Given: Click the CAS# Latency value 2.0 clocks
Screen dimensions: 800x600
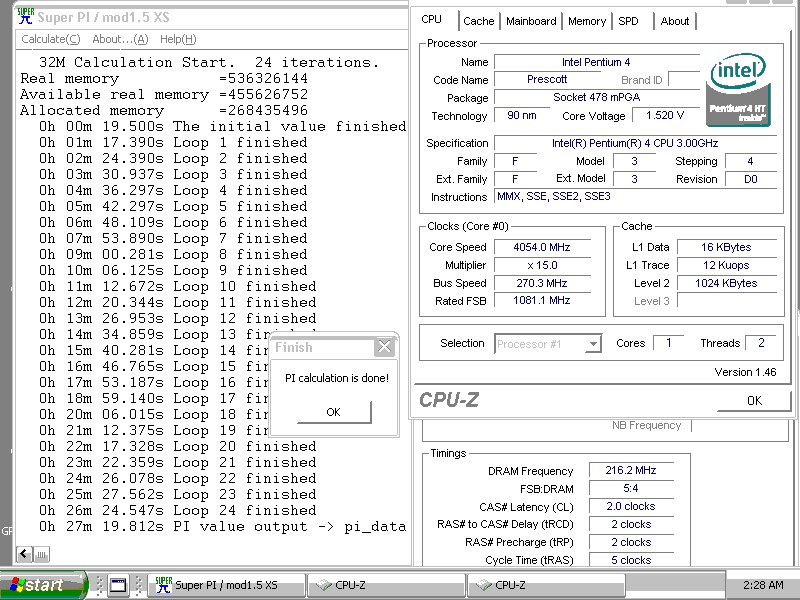Looking at the screenshot, I should tap(631, 507).
